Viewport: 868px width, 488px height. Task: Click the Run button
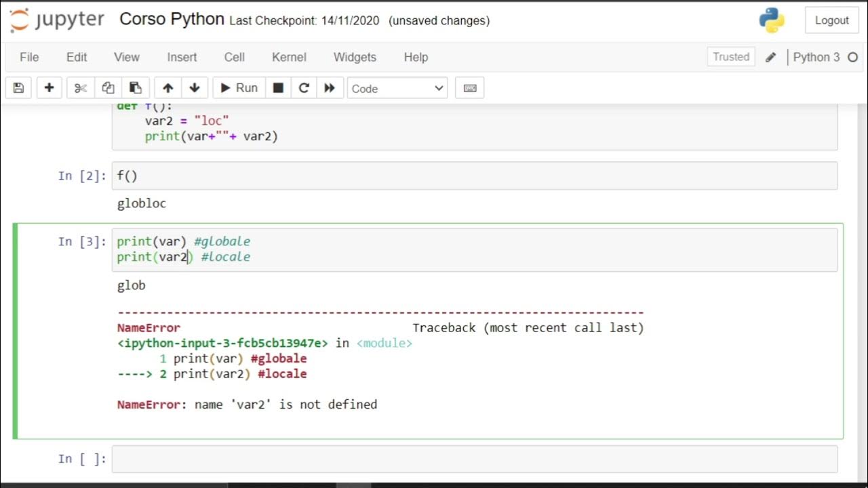coord(237,88)
